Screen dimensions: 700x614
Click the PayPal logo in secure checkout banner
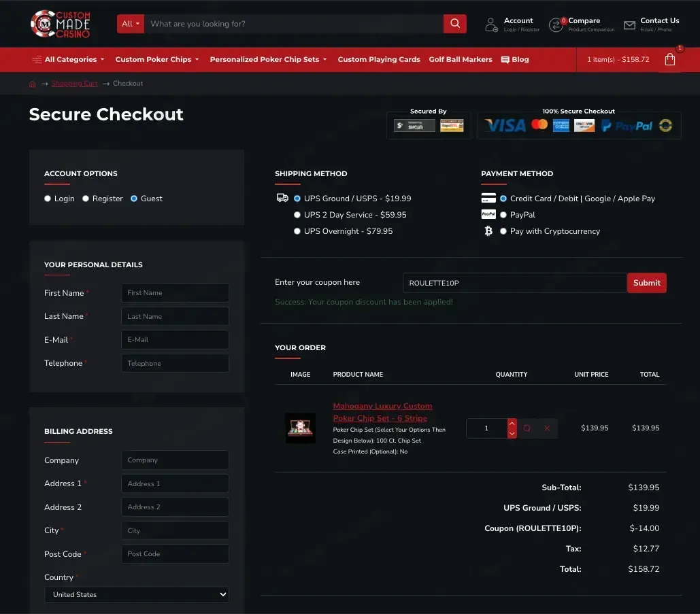[627, 126]
